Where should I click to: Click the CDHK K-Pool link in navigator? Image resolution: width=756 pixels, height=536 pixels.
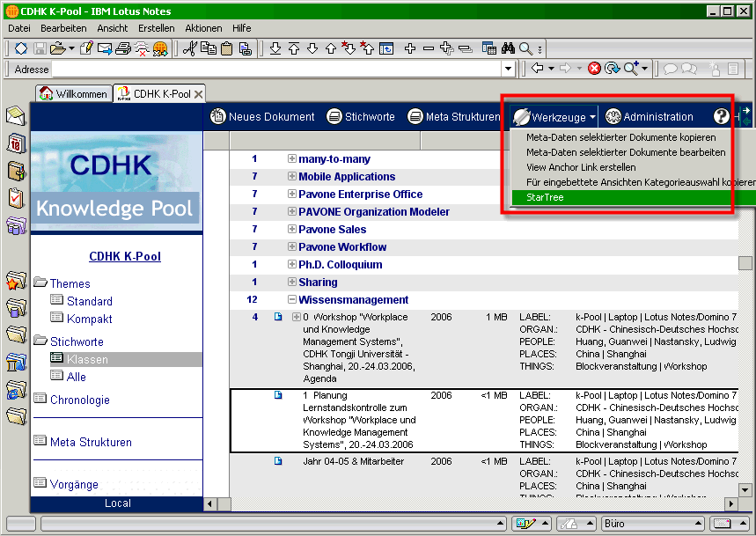125,256
